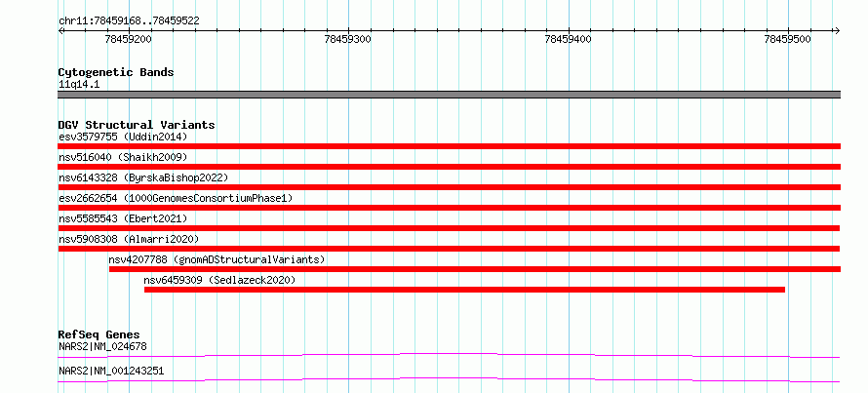Click the gray 11q14.1 cytogenetic band bar
The width and height of the screenshot is (868, 393).
point(449,95)
